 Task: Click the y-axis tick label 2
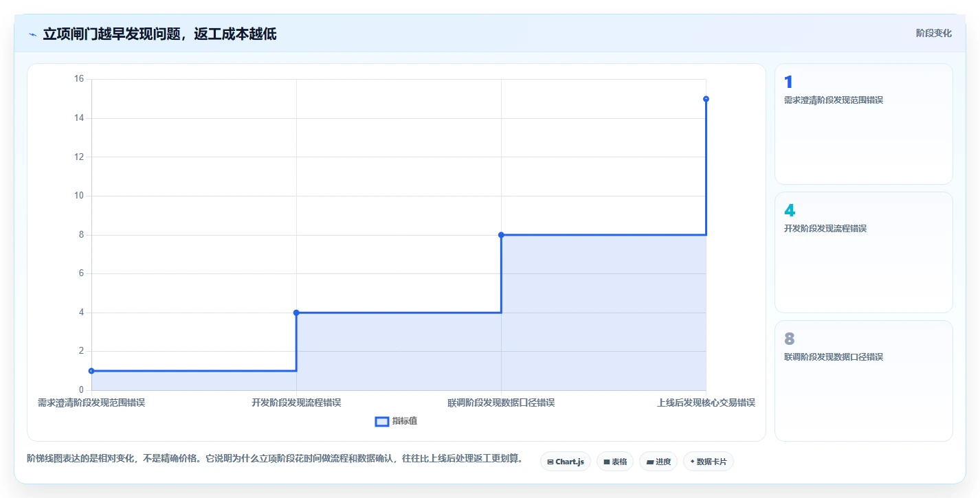[x=81, y=351]
